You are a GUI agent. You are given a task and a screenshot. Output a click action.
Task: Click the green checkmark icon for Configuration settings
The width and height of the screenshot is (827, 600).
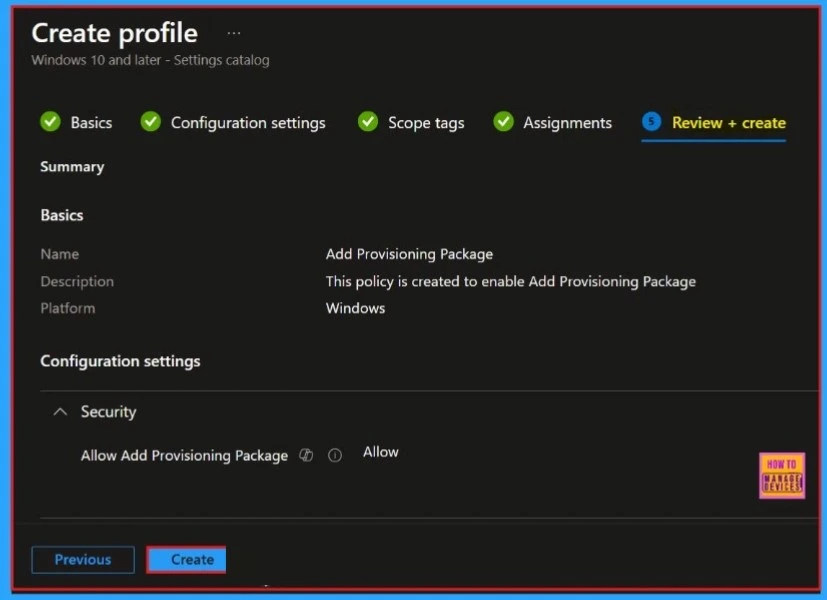(x=150, y=122)
